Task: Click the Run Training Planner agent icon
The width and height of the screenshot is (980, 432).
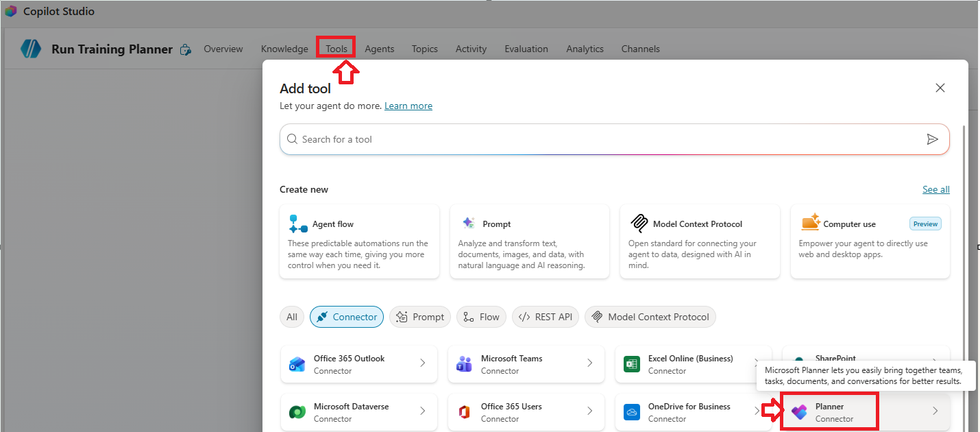Action: pos(31,49)
